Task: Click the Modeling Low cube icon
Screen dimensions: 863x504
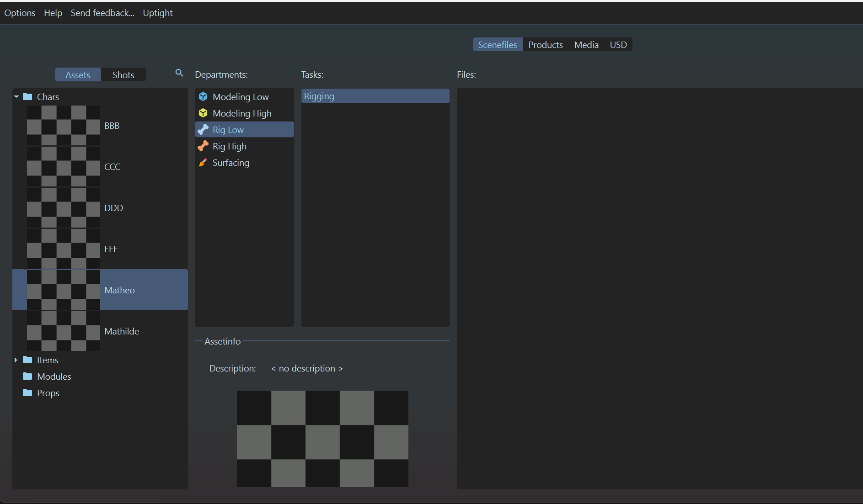Action: point(203,97)
